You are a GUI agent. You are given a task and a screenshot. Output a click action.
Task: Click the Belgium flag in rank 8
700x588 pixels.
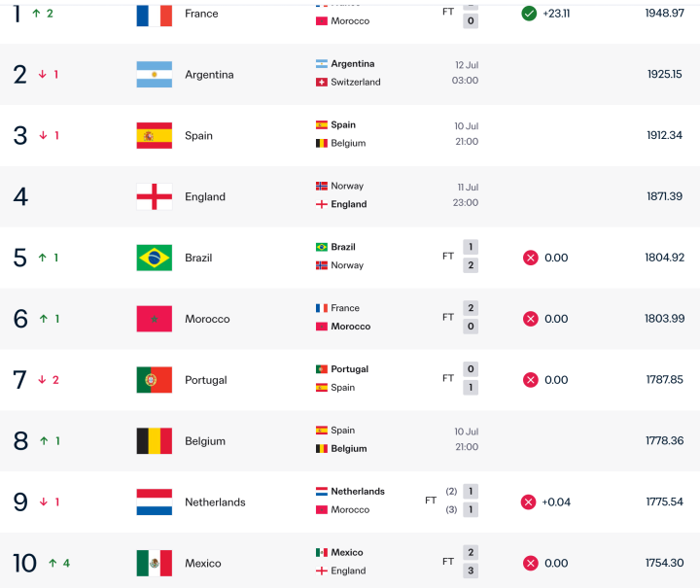pyautogui.click(x=154, y=441)
